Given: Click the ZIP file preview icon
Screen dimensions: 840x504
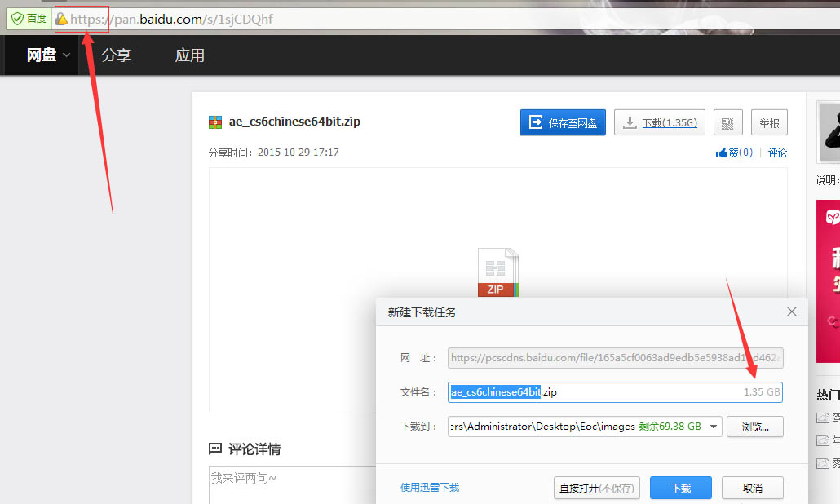Looking at the screenshot, I should pos(497,272).
